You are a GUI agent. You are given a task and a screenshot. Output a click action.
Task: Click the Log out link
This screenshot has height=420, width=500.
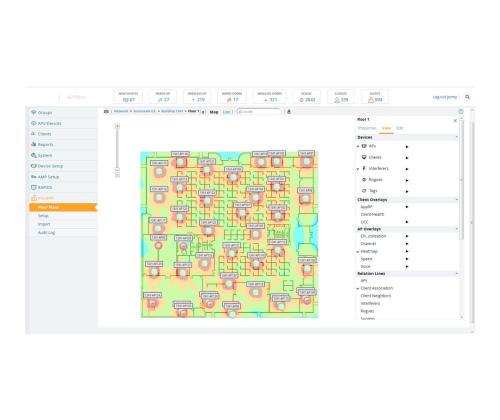pos(445,97)
